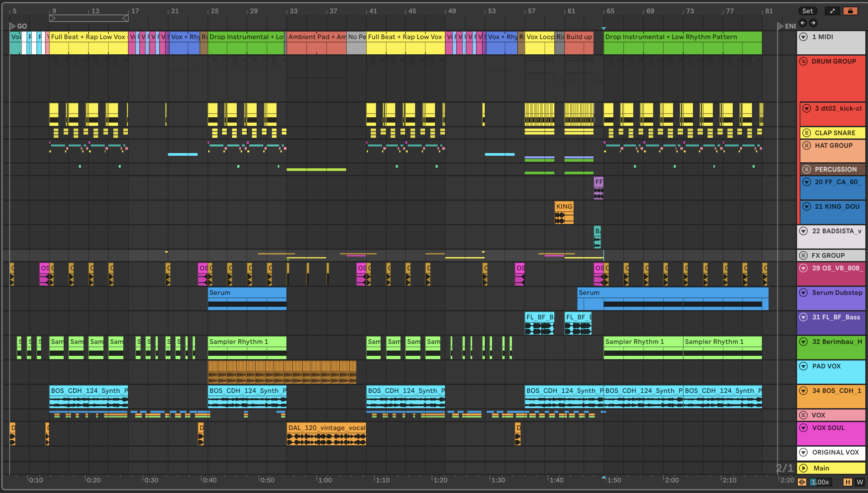
Task: Toggle the H optimize height button
Action: coord(848,482)
